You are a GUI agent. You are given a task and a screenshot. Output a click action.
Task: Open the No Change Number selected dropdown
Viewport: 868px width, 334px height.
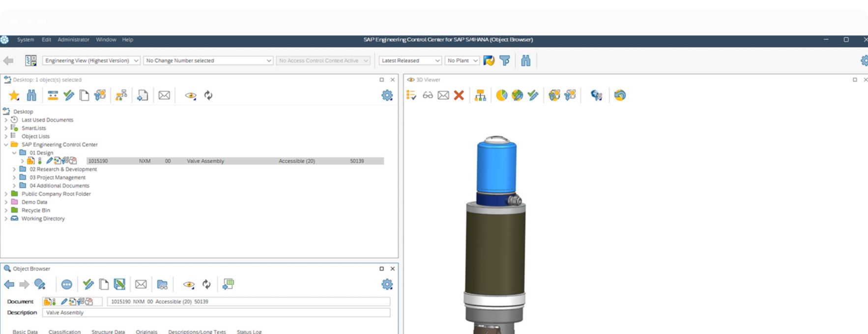tap(208, 60)
